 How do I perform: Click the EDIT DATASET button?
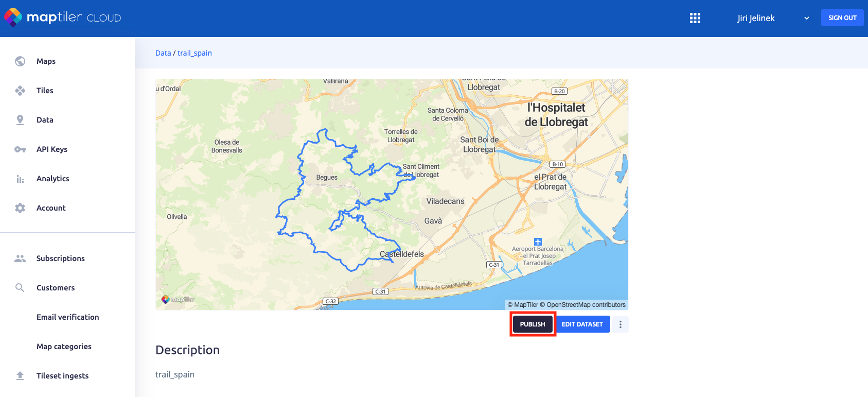[x=582, y=324]
